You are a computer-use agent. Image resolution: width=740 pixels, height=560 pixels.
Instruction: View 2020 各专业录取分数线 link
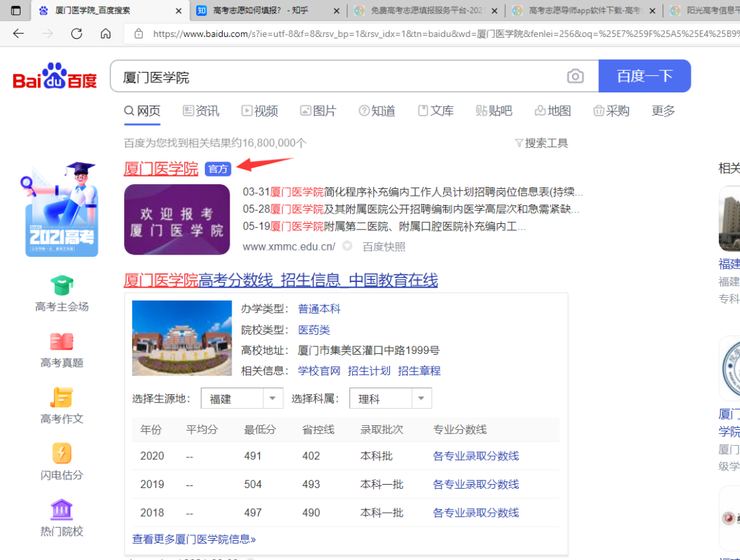click(476, 455)
